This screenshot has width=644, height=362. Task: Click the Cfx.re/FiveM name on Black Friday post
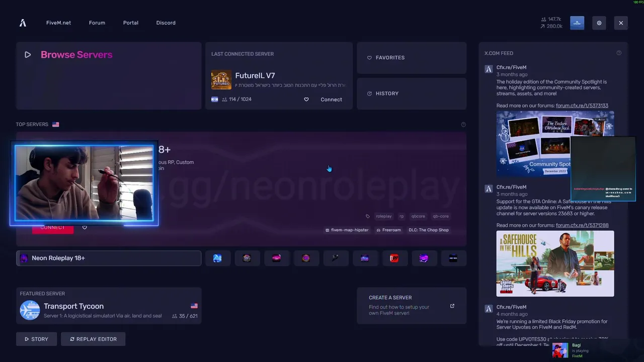[x=511, y=307]
